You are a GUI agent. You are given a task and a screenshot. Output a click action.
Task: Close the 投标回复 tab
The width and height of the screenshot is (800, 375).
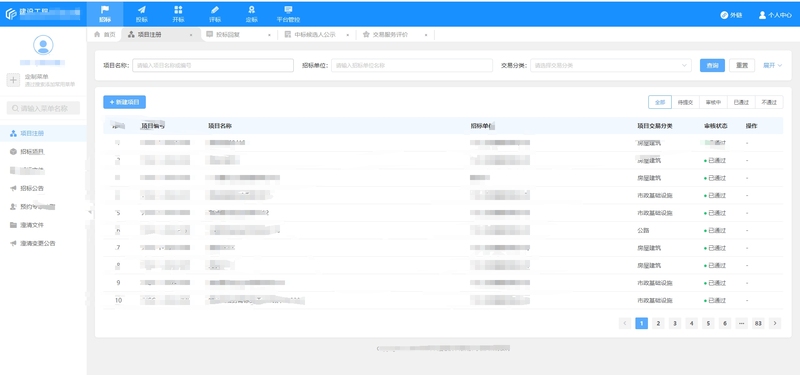pyautogui.click(x=269, y=35)
